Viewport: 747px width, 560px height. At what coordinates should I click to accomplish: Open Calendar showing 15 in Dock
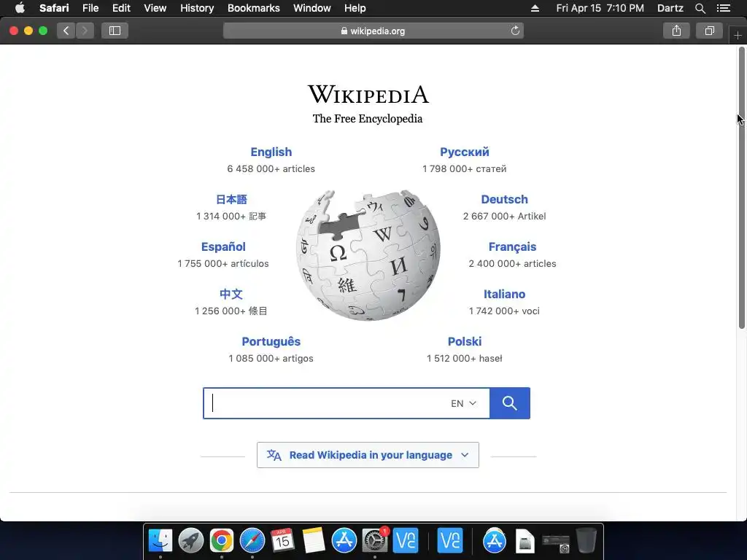[282, 540]
